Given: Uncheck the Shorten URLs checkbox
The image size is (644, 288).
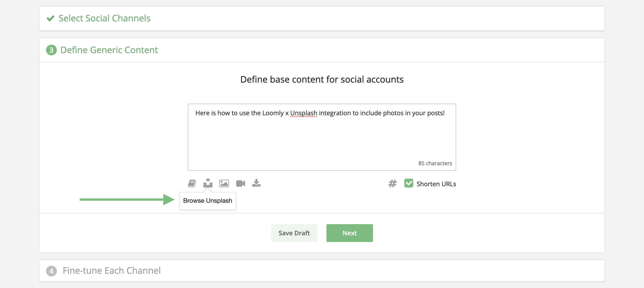Looking at the screenshot, I should click(409, 183).
